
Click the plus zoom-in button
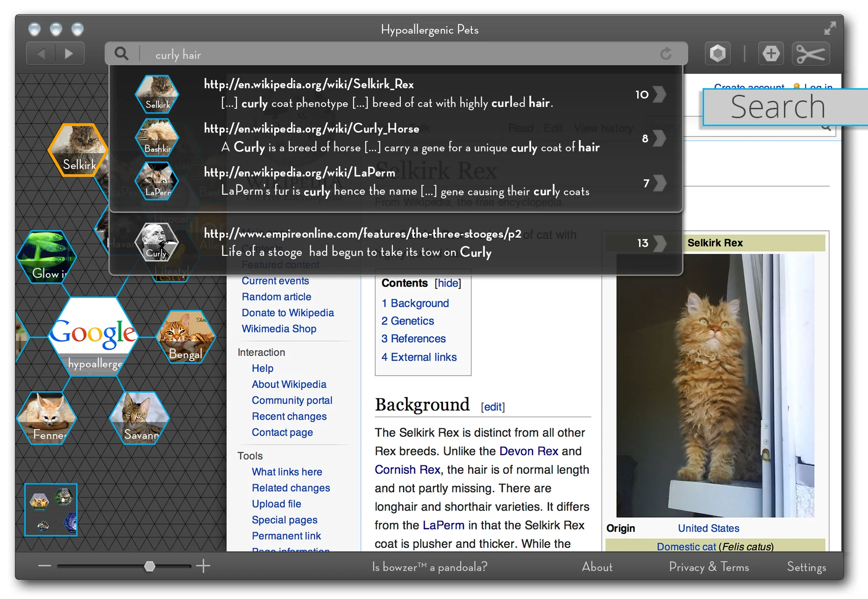click(203, 566)
